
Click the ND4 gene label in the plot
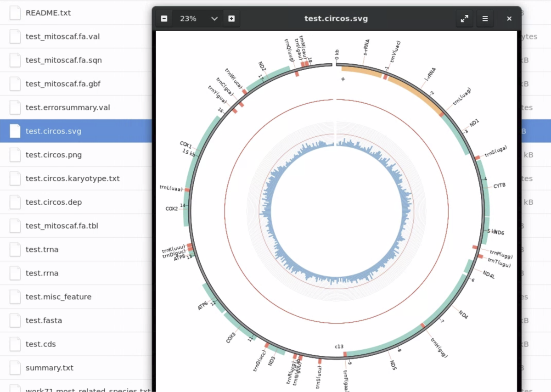[463, 314]
